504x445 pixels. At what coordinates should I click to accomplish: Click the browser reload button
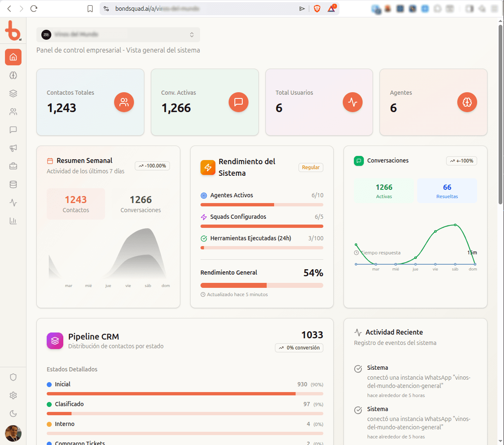point(34,9)
